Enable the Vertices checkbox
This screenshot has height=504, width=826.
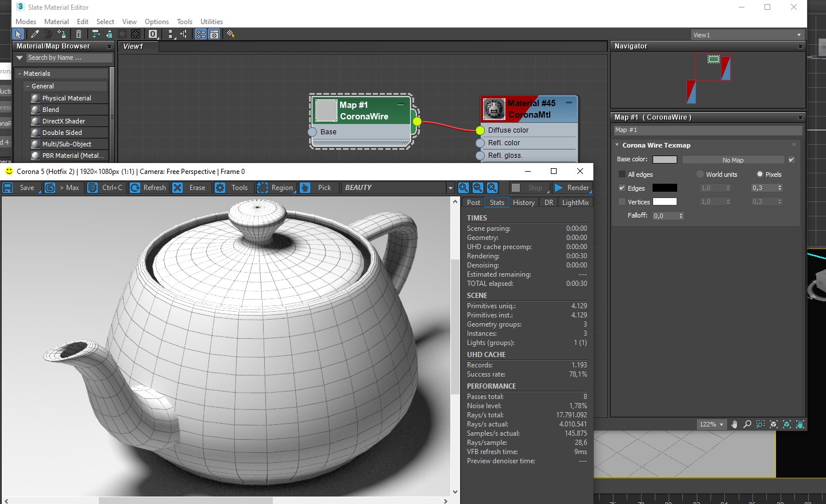pos(622,202)
